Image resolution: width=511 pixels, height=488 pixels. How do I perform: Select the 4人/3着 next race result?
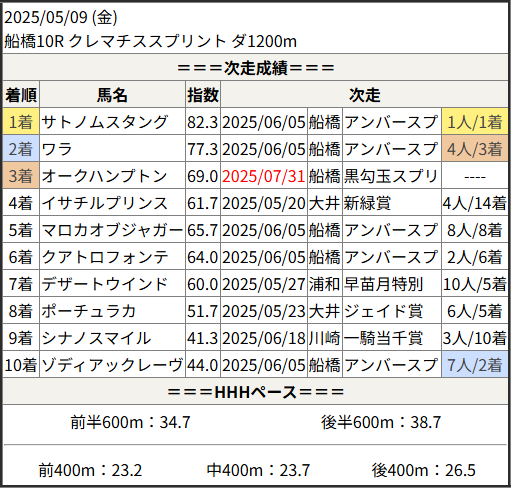tap(475, 149)
